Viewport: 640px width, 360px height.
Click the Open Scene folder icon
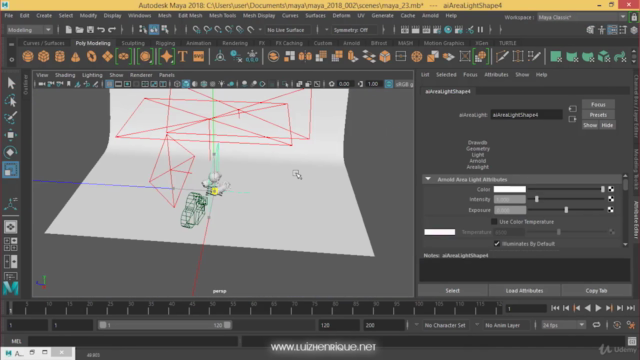pyautogui.click(x=79, y=30)
